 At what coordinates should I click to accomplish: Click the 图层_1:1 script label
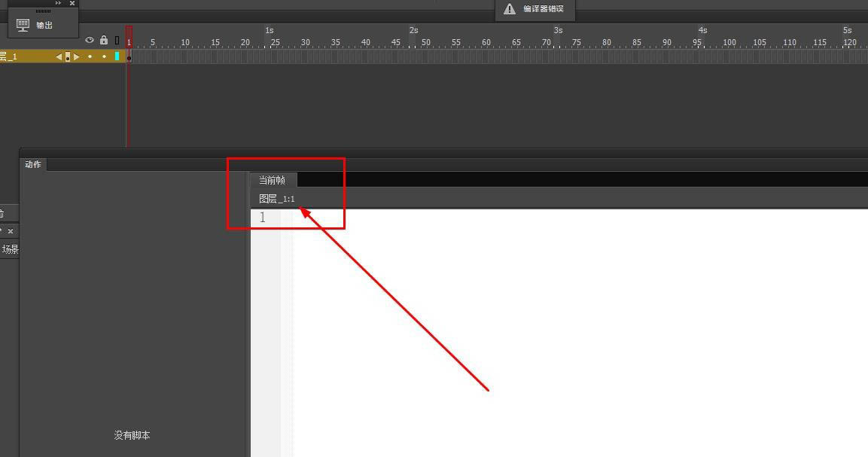click(x=277, y=199)
